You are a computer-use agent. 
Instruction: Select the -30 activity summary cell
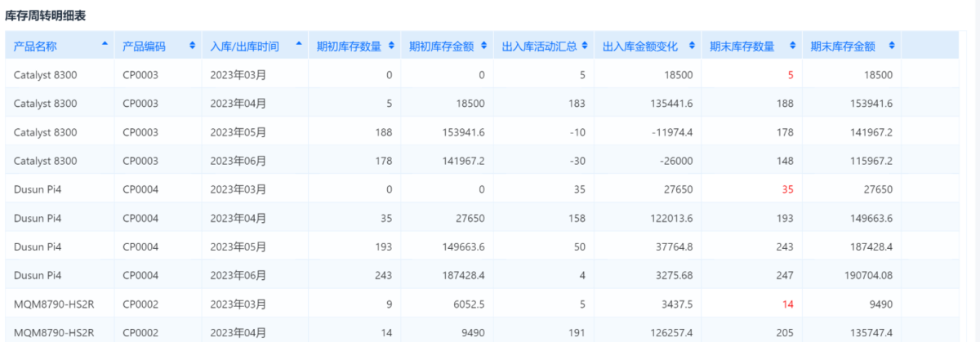579,161
